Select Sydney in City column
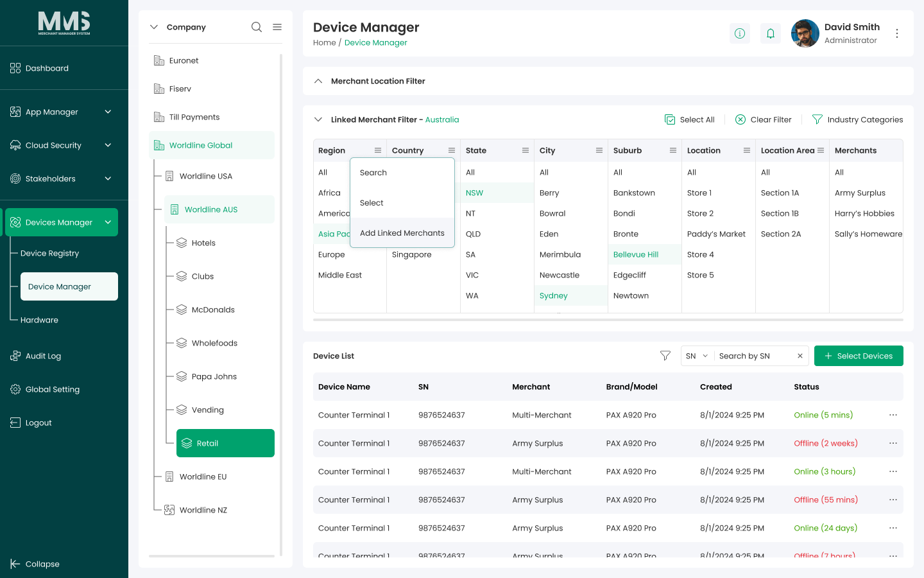Screen dimensions: 924x578 coord(571,295)
